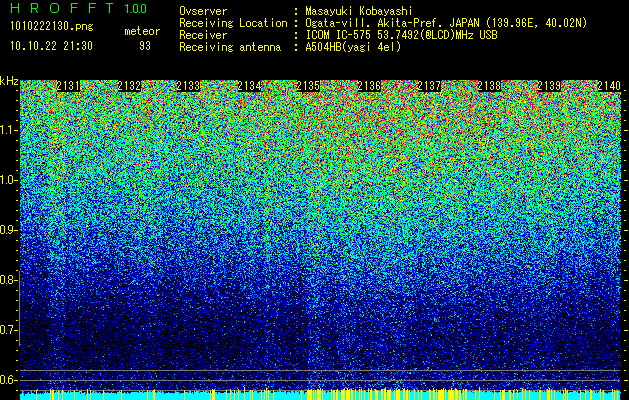
Task: Click the 2136 time marker
Action: pyautogui.click(x=369, y=86)
